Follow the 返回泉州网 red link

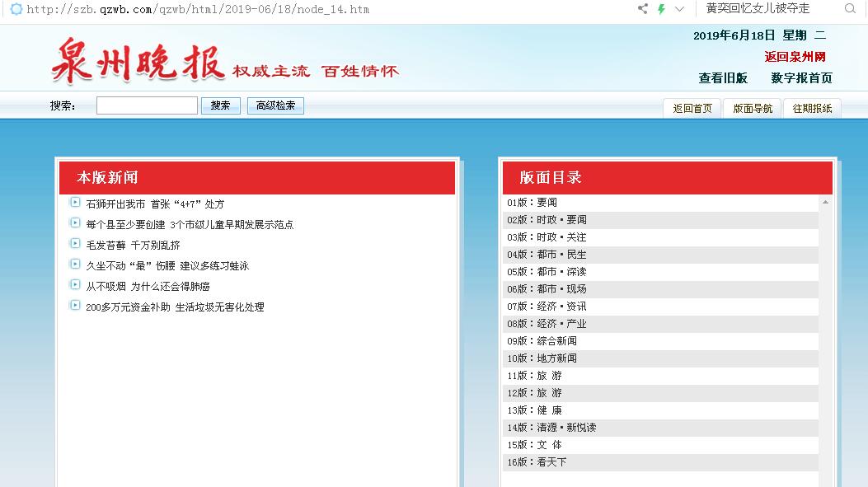tap(795, 57)
